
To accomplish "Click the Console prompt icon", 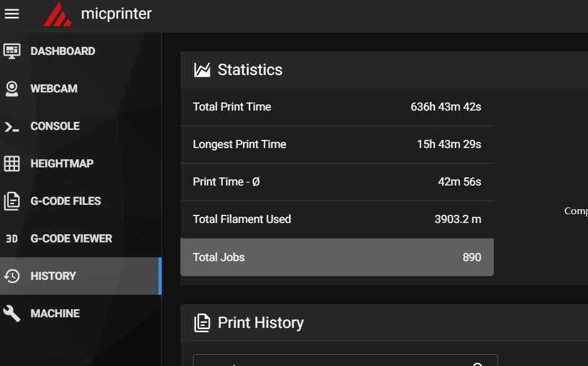I will tap(12, 127).
